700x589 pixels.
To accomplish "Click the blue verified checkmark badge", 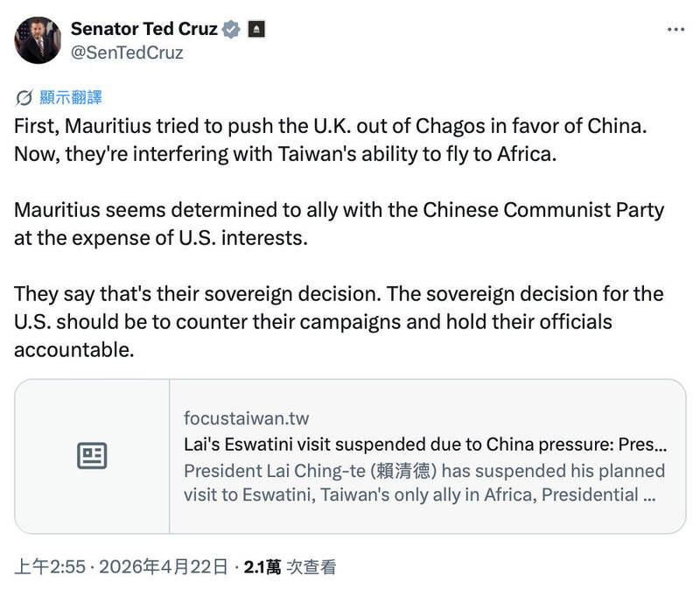I will tap(231, 29).
